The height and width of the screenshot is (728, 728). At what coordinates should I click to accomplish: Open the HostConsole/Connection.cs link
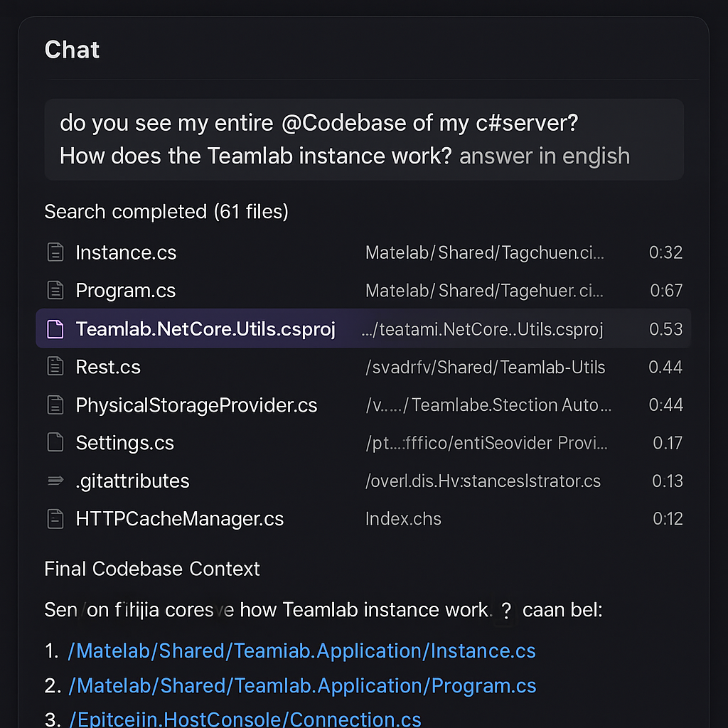245,719
